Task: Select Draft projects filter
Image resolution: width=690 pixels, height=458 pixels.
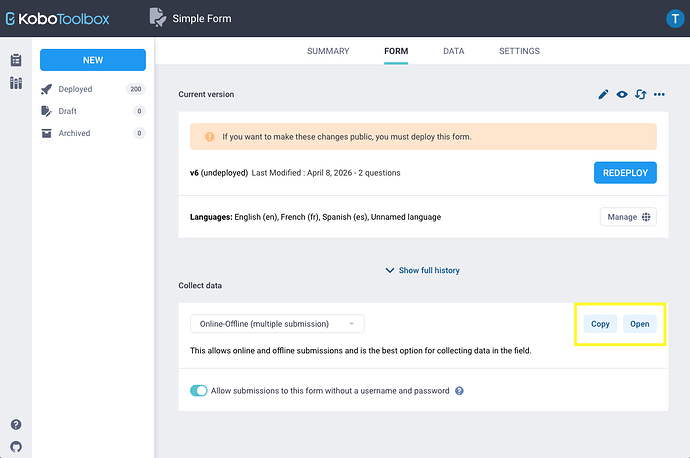Action: [93, 111]
